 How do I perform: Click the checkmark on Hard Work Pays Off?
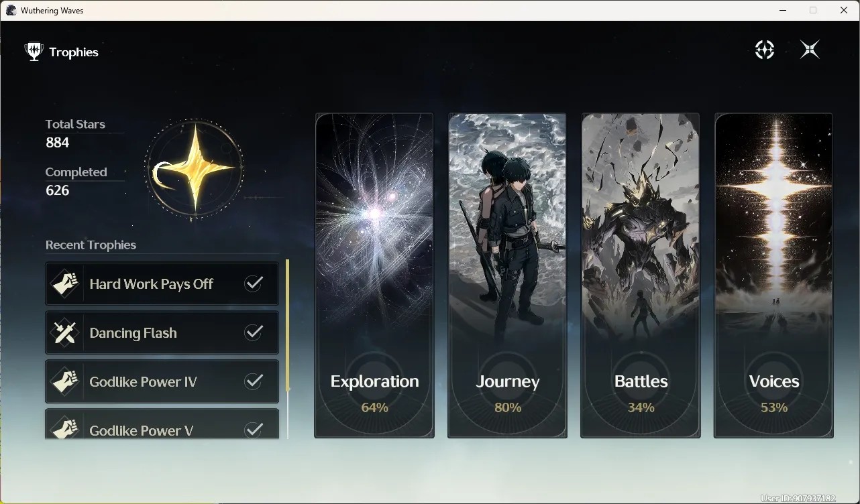(x=254, y=283)
